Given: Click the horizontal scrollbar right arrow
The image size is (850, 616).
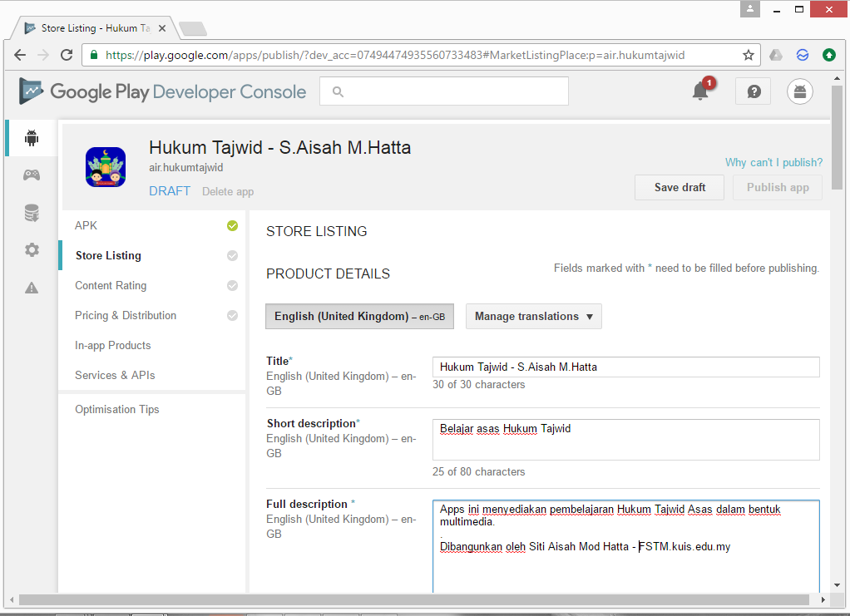Looking at the screenshot, I should 823,599.
